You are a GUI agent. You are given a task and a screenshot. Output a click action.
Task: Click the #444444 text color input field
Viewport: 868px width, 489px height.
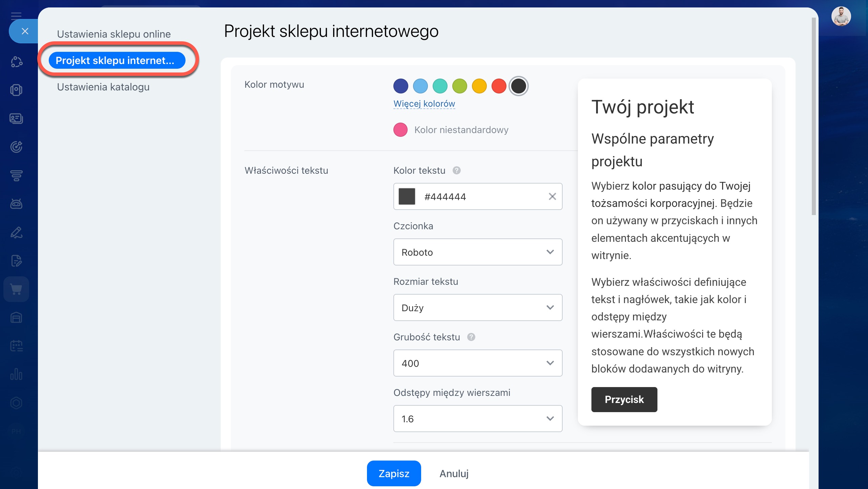pos(481,196)
